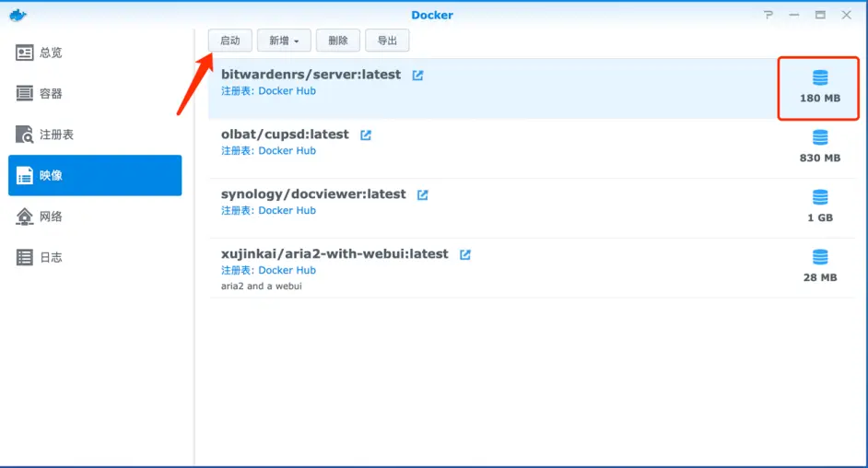Click the 启动 launch button
Image resolution: width=868 pixels, height=468 pixels.
point(230,41)
